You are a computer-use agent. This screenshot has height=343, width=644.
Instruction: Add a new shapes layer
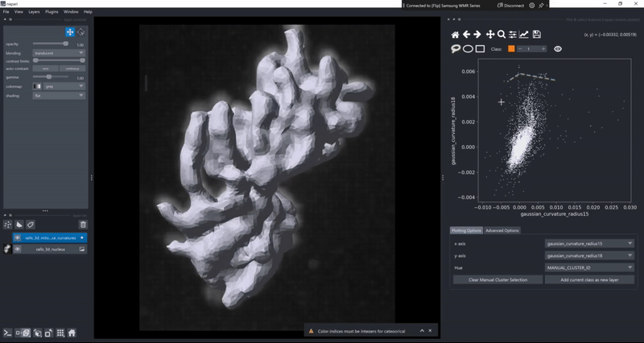pos(19,225)
